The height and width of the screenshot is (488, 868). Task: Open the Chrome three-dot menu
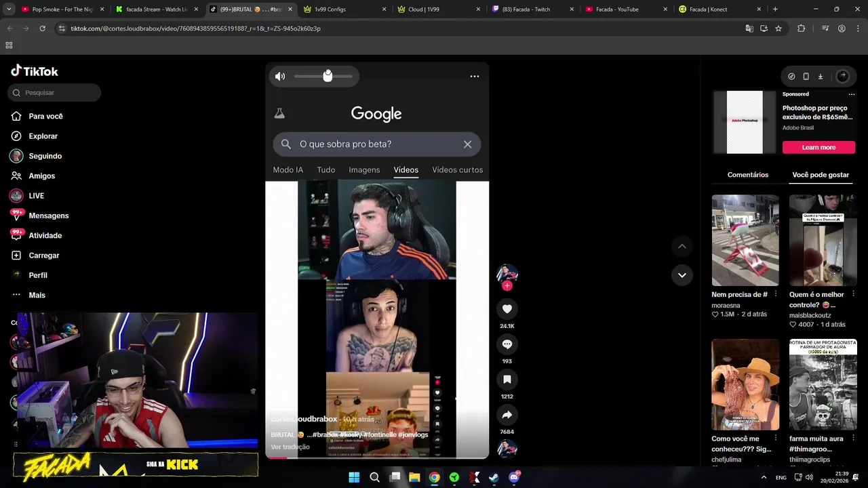pos(856,28)
